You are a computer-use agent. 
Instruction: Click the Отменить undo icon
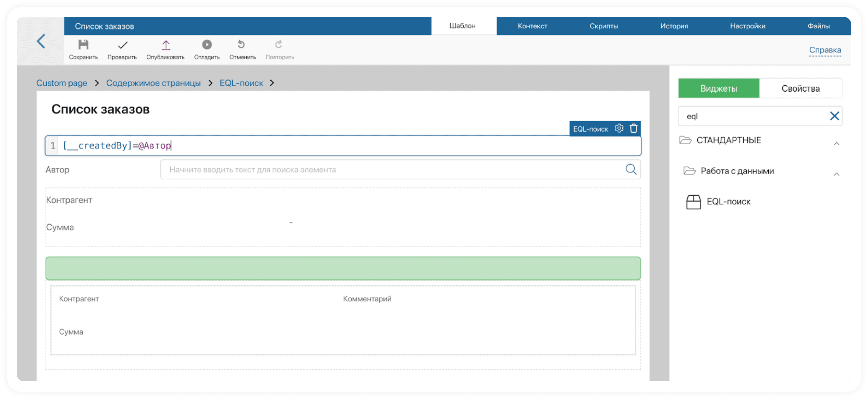pos(241,44)
